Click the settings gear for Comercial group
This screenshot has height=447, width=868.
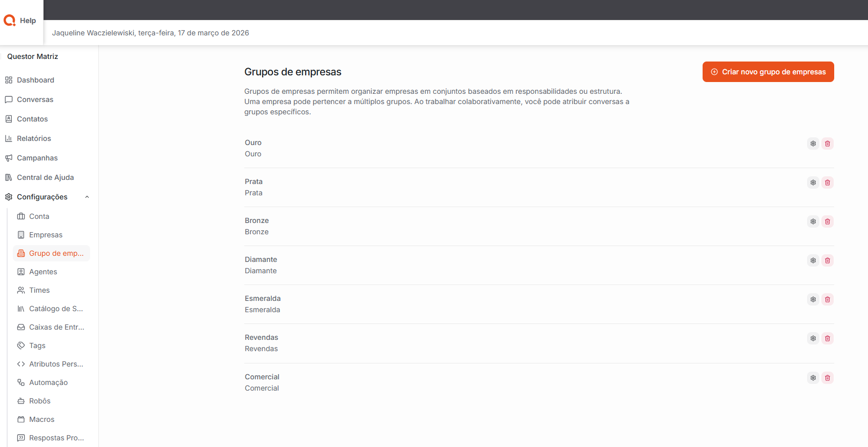click(813, 378)
